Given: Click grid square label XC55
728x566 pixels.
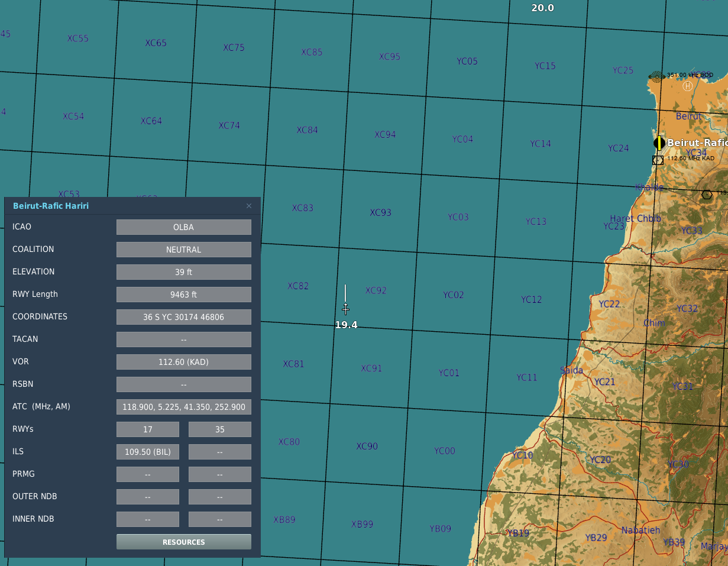Looking at the screenshot, I should [x=78, y=38].
